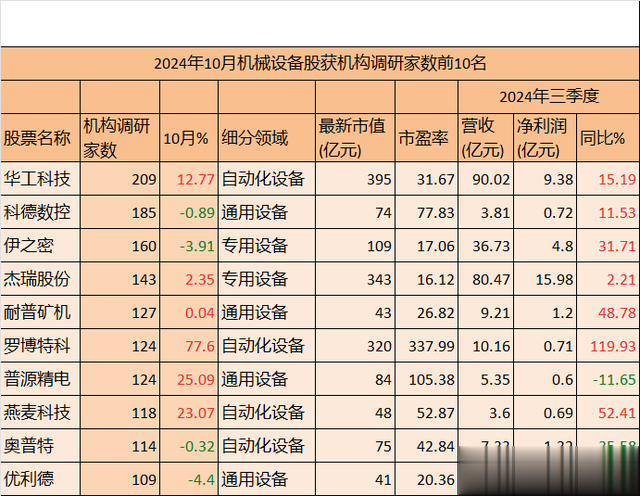This screenshot has width=640, height=496.
Task: Select the 48.78 year-over-year cell
Action: pos(608,313)
